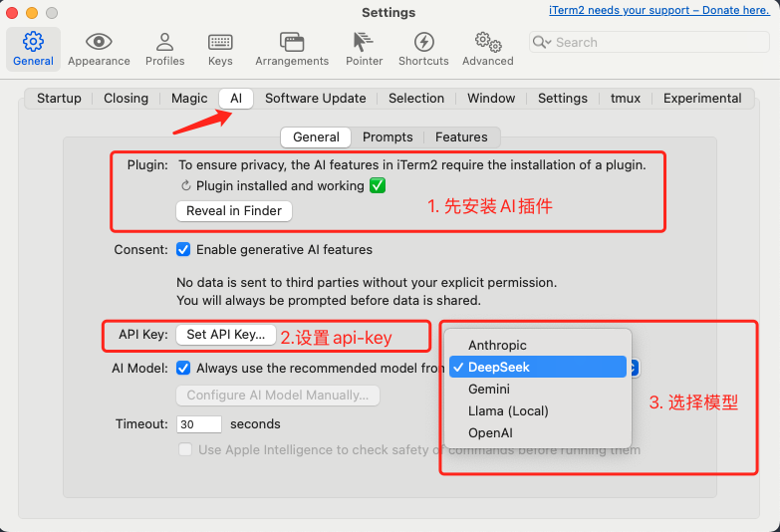Choose Gemini from the vendor menu
Image resolution: width=780 pixels, height=532 pixels.
[x=537, y=389]
